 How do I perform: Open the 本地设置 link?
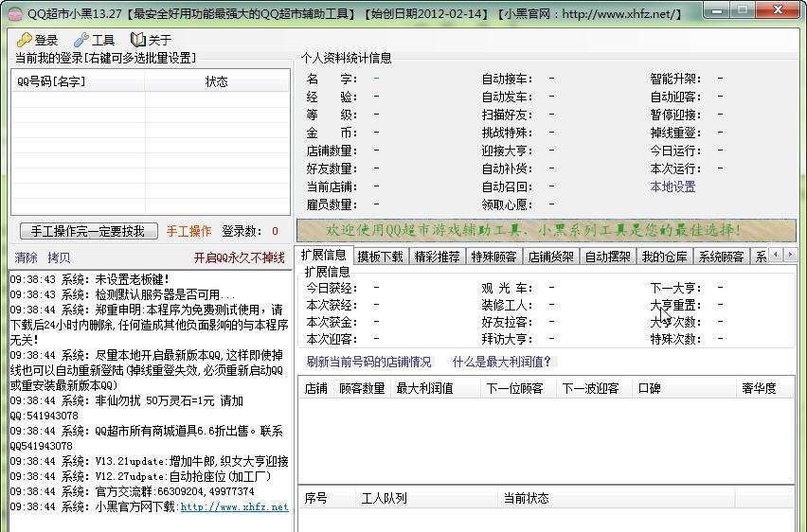(x=672, y=186)
